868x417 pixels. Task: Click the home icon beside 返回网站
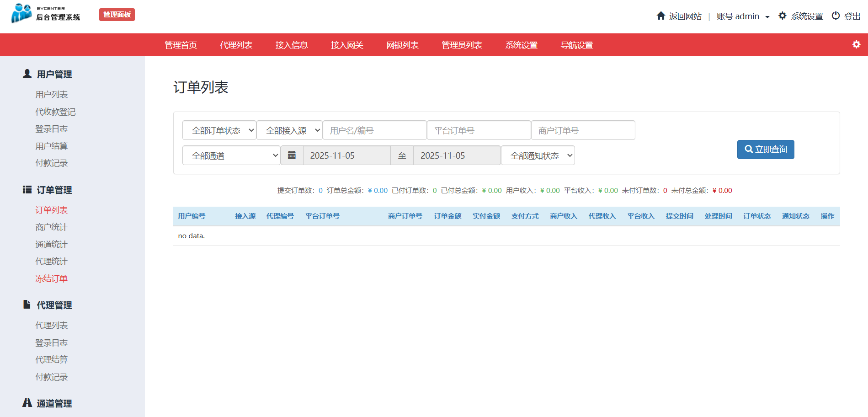click(660, 16)
